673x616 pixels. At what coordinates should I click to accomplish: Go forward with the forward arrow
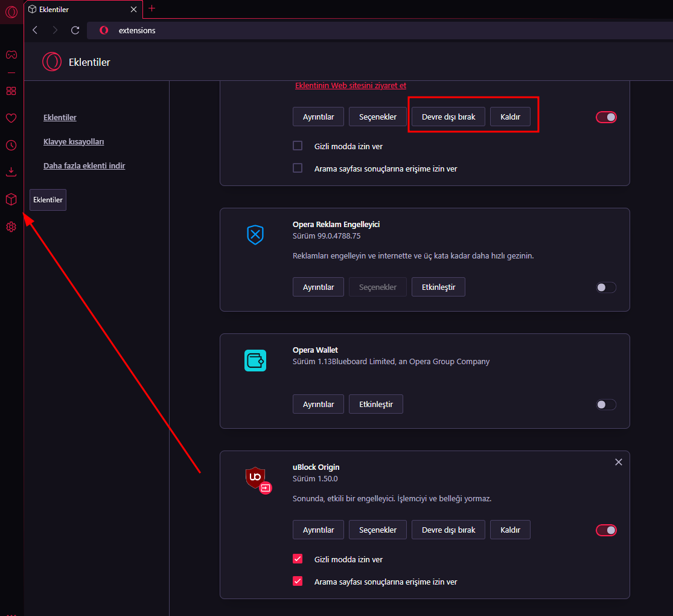click(x=55, y=30)
